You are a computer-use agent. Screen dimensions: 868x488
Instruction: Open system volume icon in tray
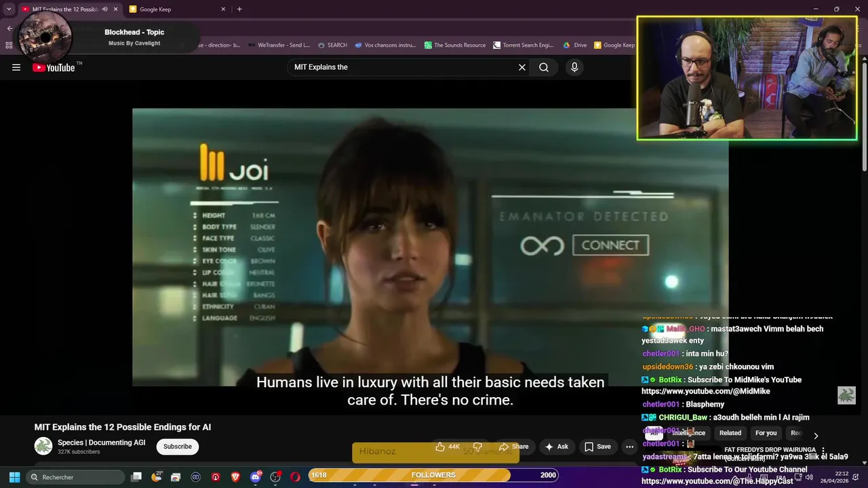[x=809, y=477]
